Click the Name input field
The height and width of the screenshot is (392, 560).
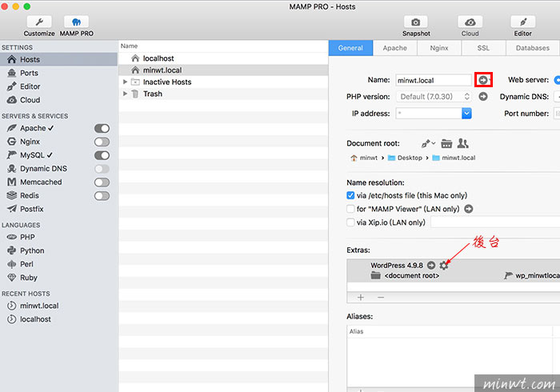coord(434,80)
